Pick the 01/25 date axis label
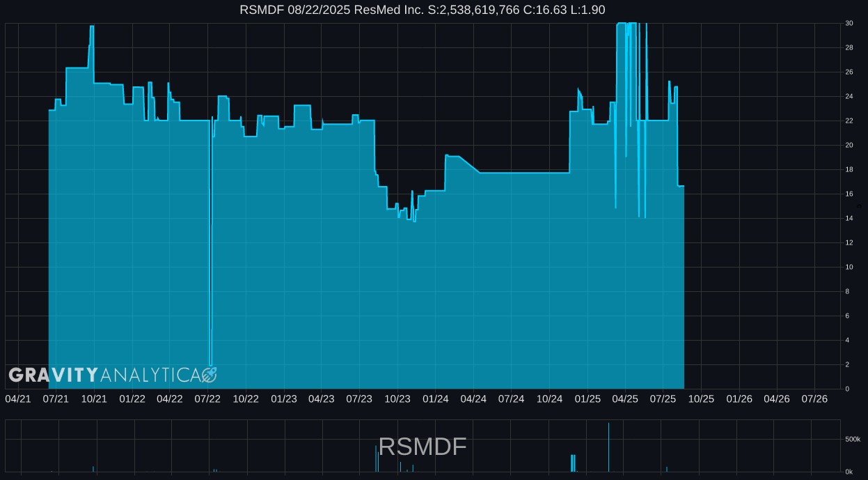The image size is (868, 480). click(x=587, y=398)
